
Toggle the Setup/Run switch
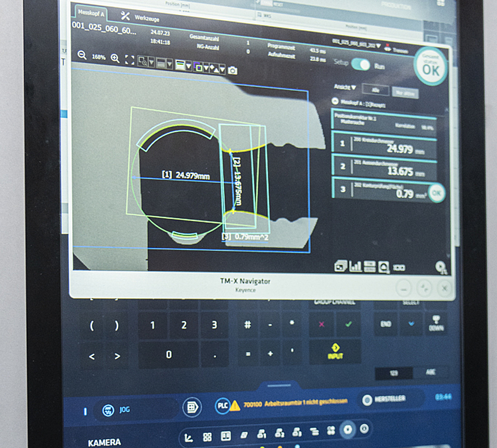point(361,65)
